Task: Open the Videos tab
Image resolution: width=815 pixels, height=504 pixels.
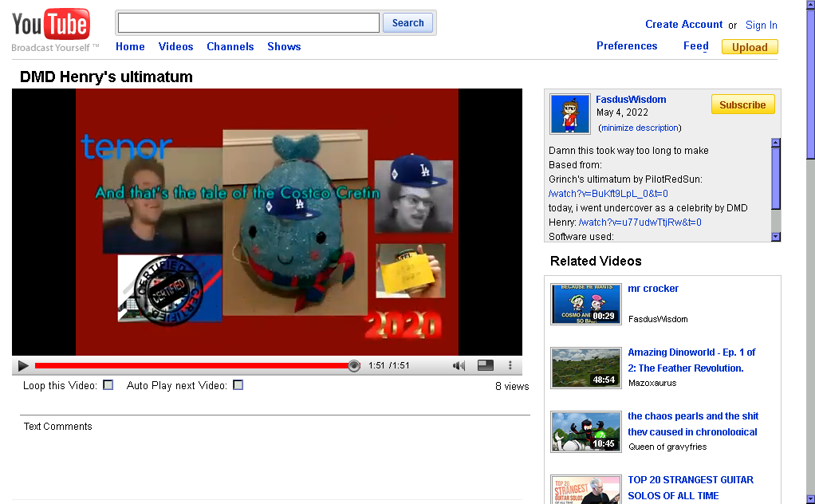Action: pyautogui.click(x=175, y=46)
